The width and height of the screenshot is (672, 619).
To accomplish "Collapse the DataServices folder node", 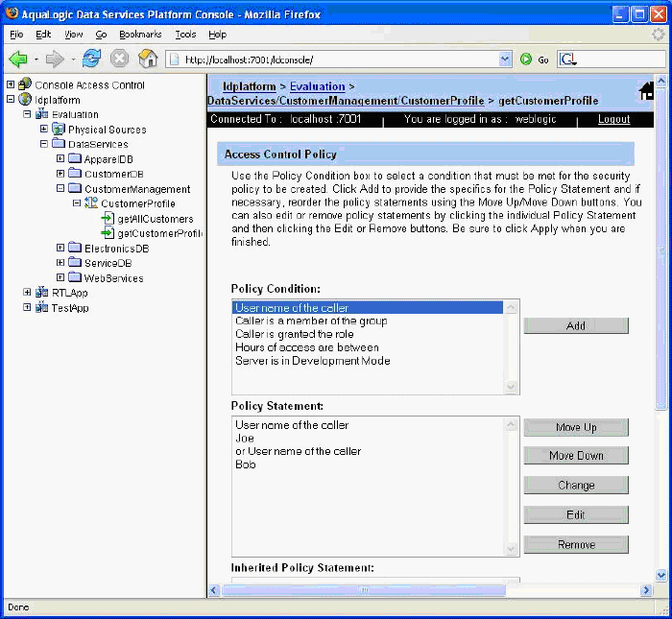I will [44, 144].
